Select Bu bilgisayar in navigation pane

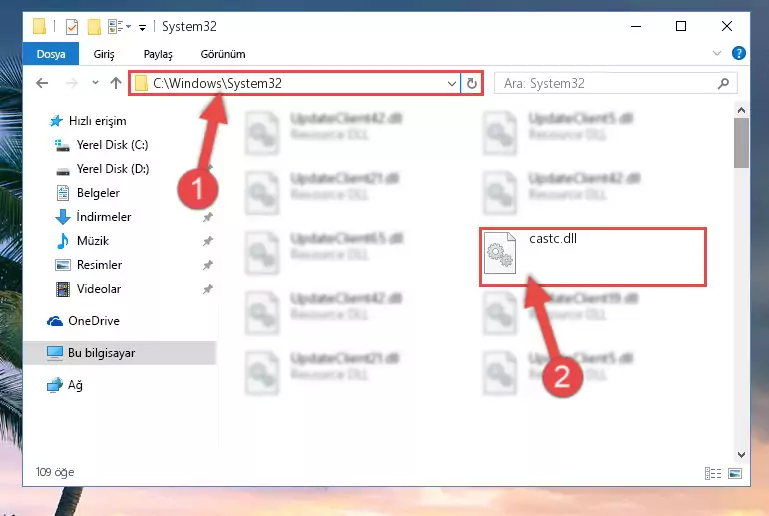pyautogui.click(x=119, y=353)
